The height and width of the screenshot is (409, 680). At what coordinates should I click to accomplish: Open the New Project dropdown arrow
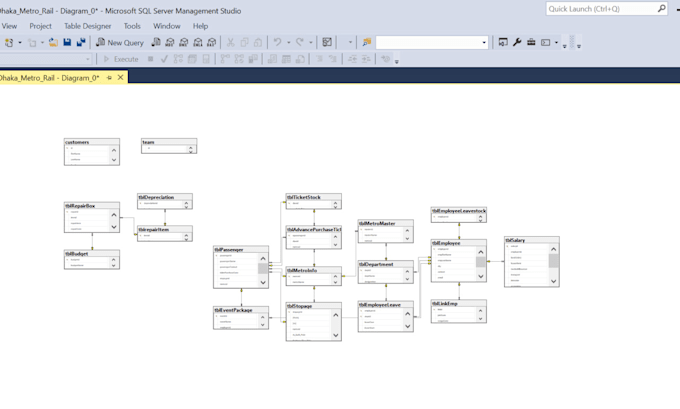pyautogui.click(x=20, y=43)
